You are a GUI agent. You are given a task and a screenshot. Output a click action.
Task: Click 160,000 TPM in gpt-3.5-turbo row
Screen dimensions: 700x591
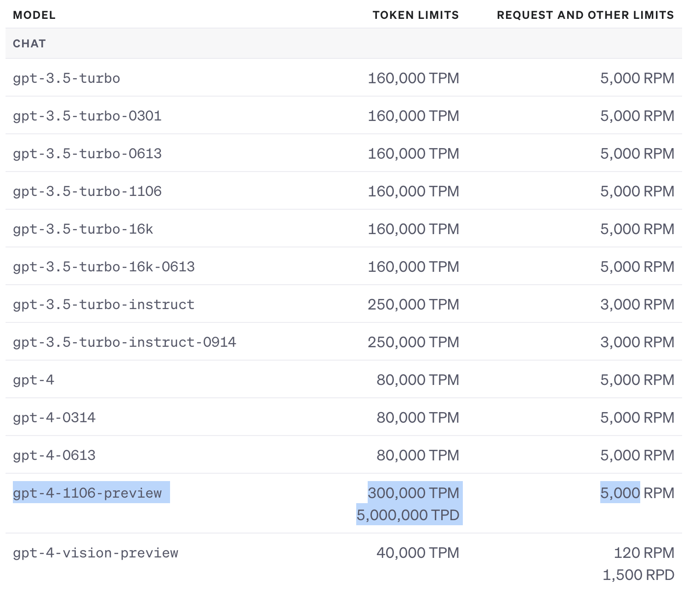[414, 78]
